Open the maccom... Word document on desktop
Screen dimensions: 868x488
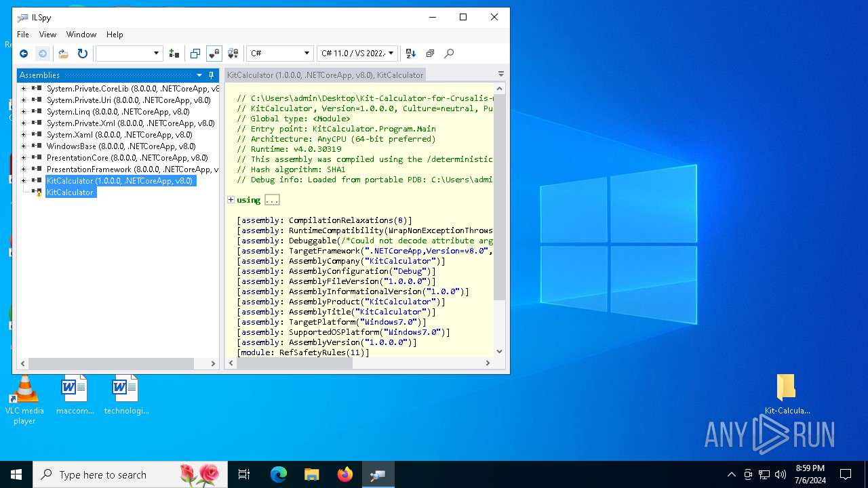click(x=75, y=395)
